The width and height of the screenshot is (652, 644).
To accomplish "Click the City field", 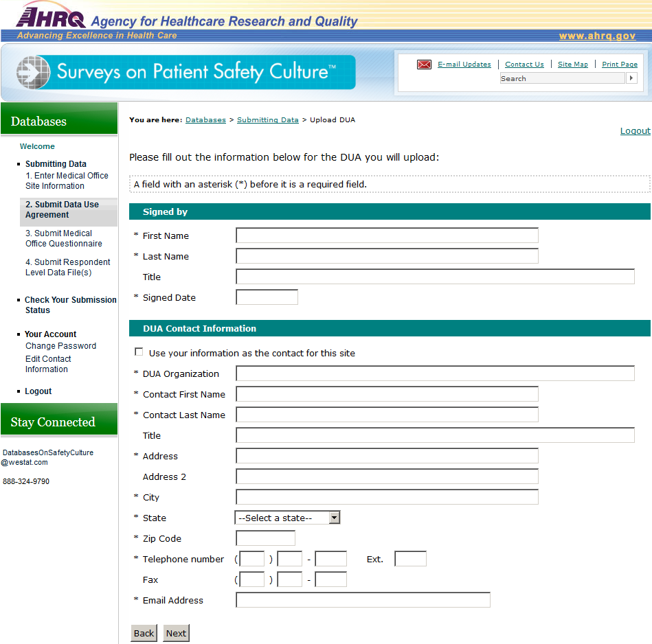I will click(x=387, y=497).
